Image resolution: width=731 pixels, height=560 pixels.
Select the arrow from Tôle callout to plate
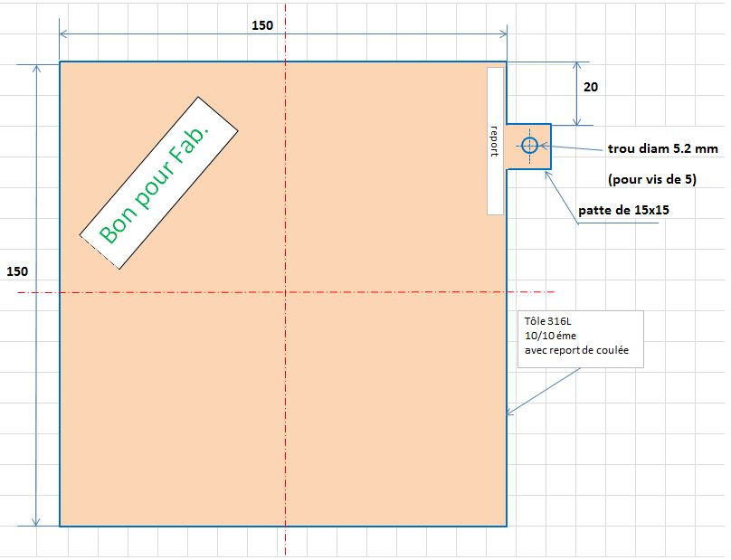tap(543, 391)
